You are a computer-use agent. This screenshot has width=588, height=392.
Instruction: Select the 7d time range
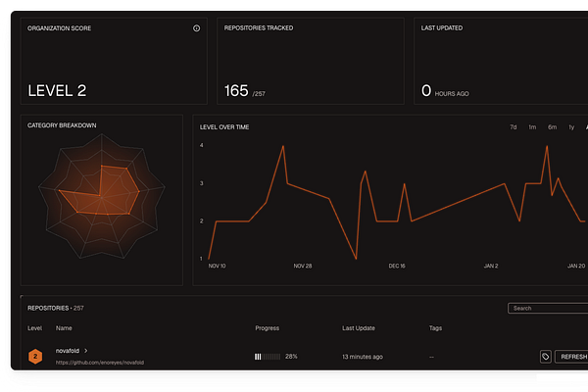point(513,127)
